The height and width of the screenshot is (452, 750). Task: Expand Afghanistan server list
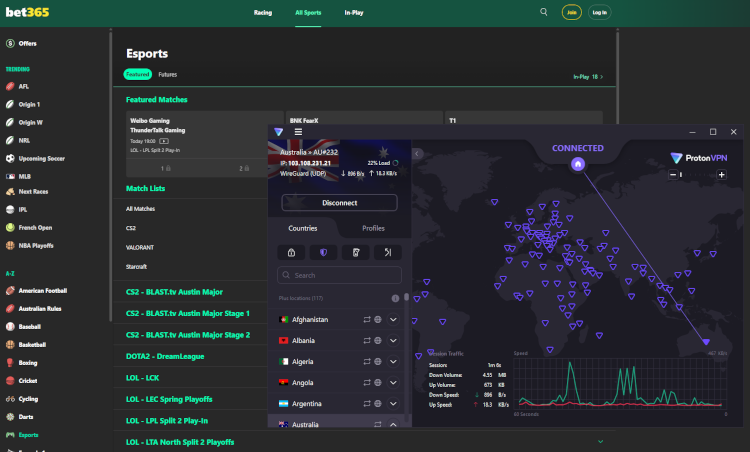coord(393,320)
